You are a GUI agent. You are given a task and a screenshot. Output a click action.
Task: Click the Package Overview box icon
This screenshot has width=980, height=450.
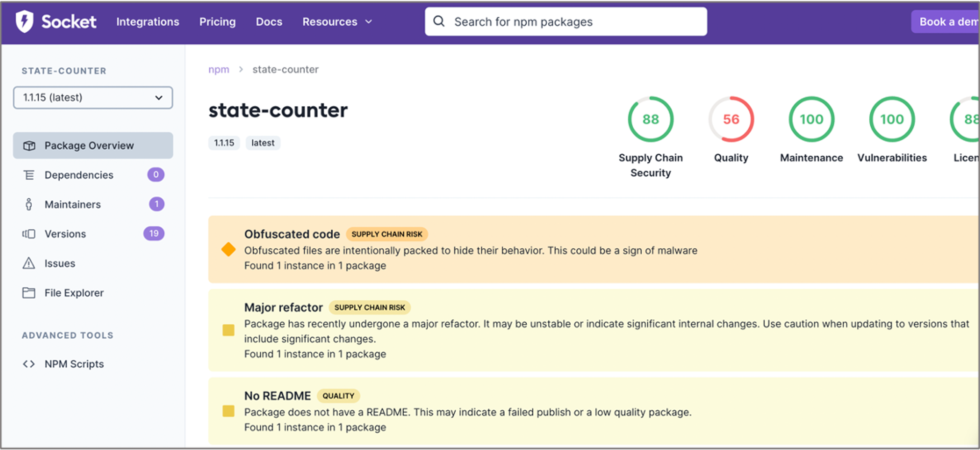pyautogui.click(x=29, y=145)
